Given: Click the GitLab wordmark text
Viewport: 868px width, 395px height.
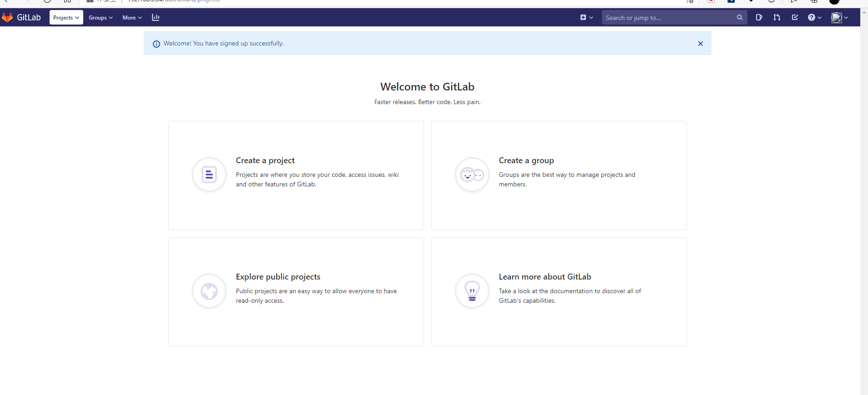Looking at the screenshot, I should click(x=29, y=17).
